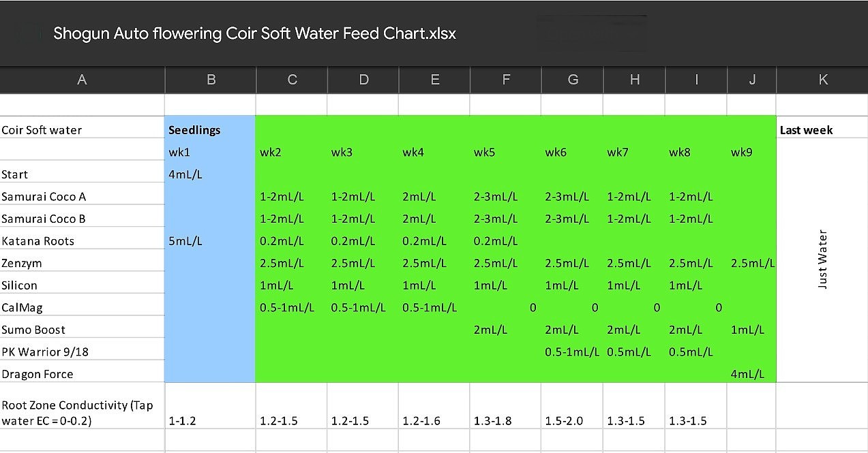Image resolution: width=868 pixels, height=453 pixels.
Task: Click the column F header
Action: (x=506, y=80)
